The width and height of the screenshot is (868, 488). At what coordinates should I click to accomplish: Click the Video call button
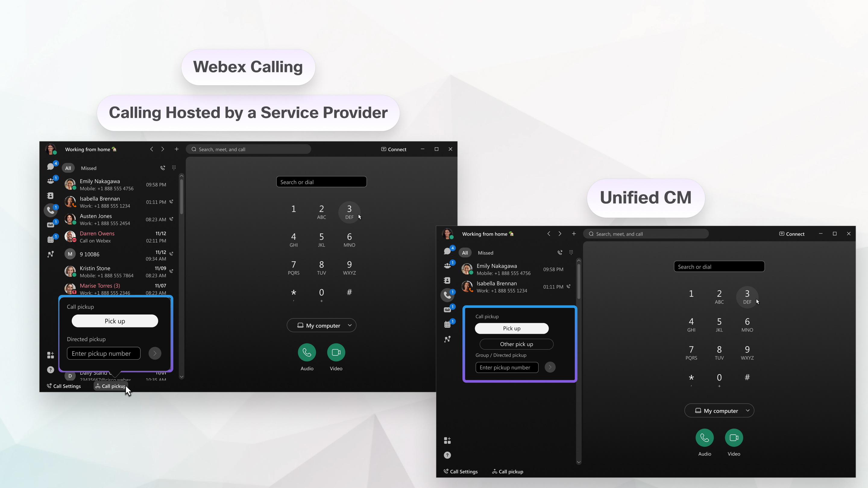tap(336, 352)
